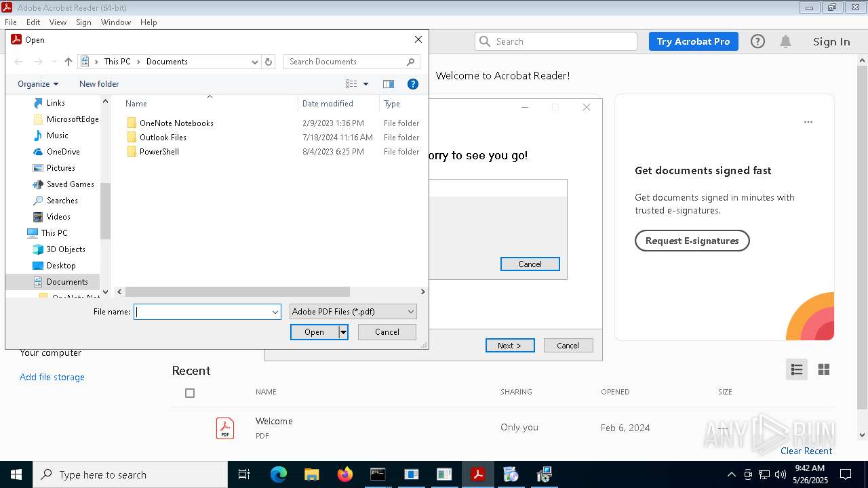
Task: Open the Acrobat notifications bell
Action: (x=785, y=41)
